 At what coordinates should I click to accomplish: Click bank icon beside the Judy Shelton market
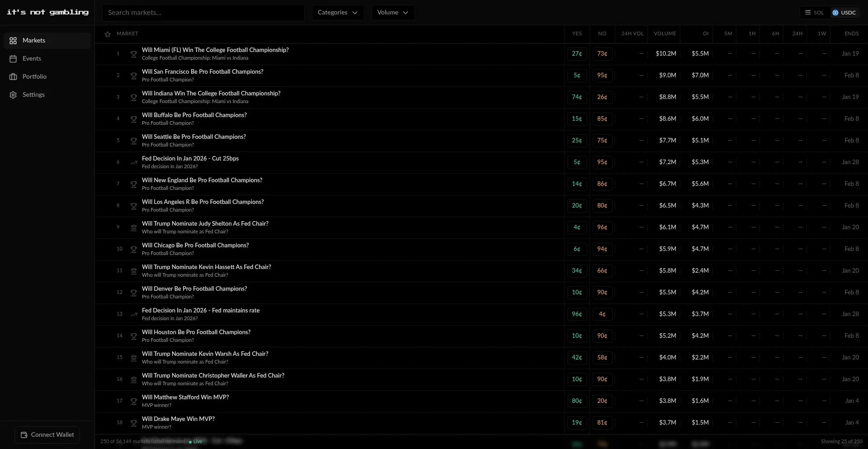click(134, 228)
